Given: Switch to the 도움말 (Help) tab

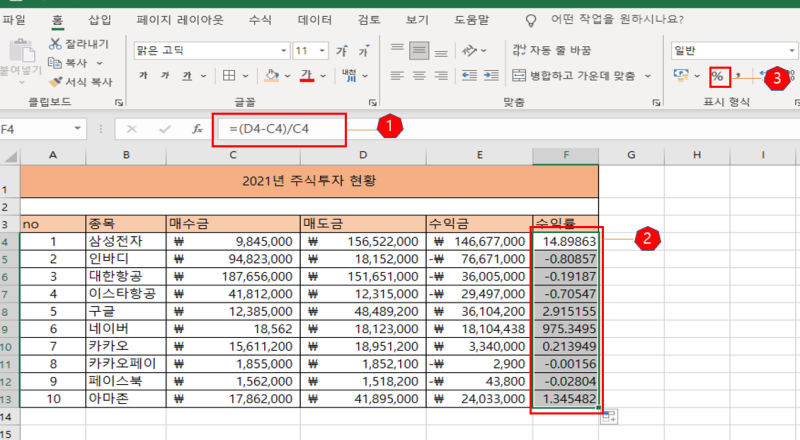Looking at the screenshot, I should coord(471,20).
